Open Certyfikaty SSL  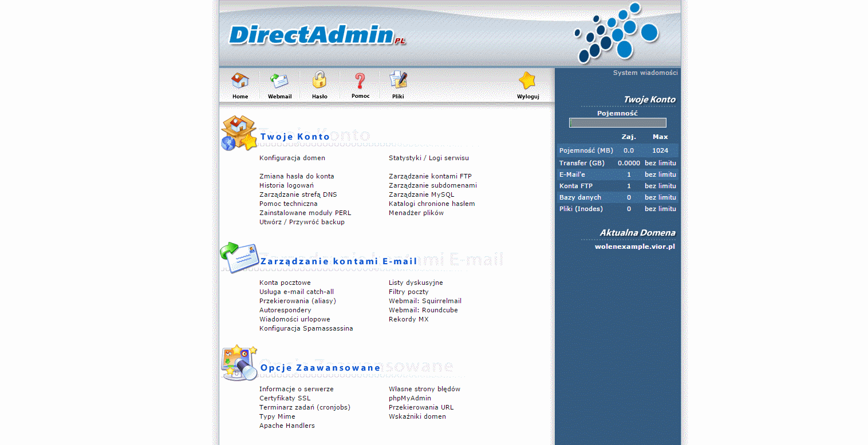point(285,398)
